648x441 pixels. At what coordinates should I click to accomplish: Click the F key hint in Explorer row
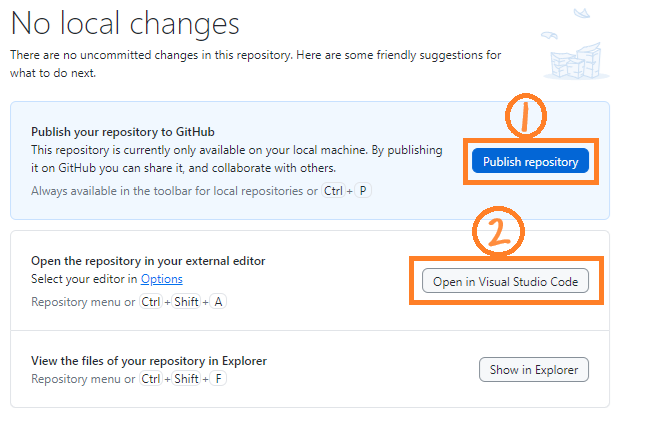pyautogui.click(x=218, y=379)
